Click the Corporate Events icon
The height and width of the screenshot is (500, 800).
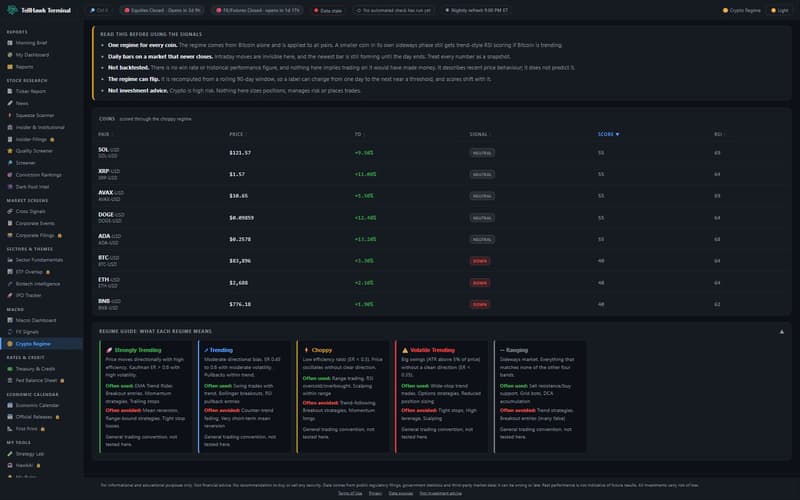(x=10, y=223)
